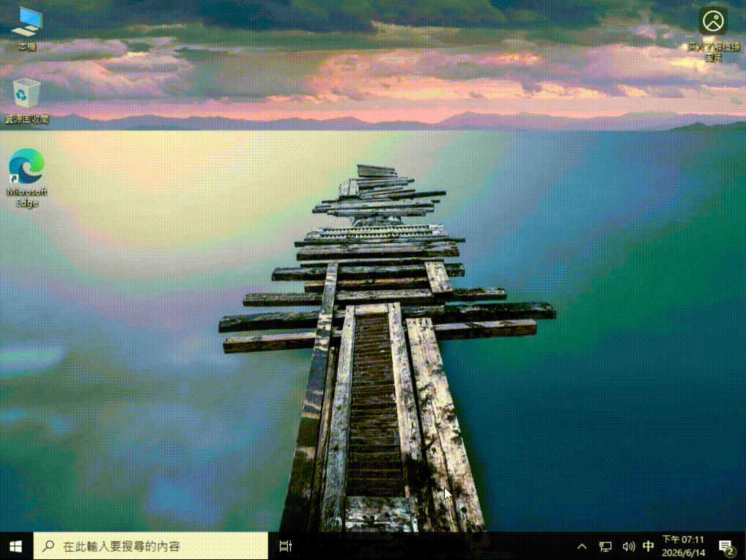746x560 pixels.
Task: Open the notification action center icon
Action: tap(726, 547)
